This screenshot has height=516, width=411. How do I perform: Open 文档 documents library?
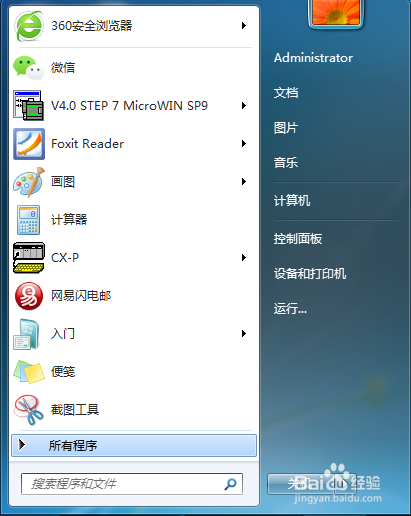click(286, 93)
